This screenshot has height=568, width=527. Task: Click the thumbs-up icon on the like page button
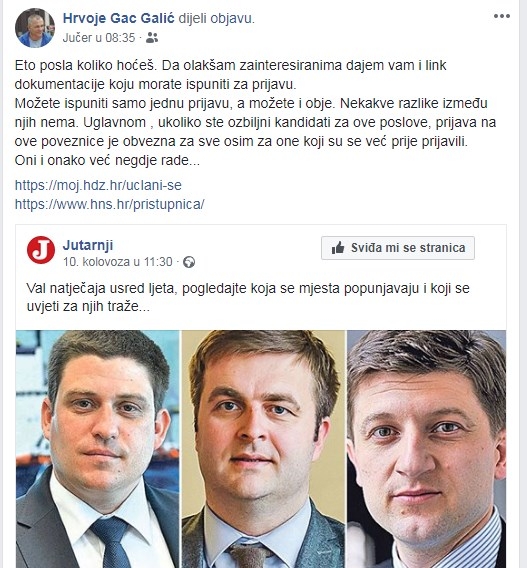pos(338,248)
